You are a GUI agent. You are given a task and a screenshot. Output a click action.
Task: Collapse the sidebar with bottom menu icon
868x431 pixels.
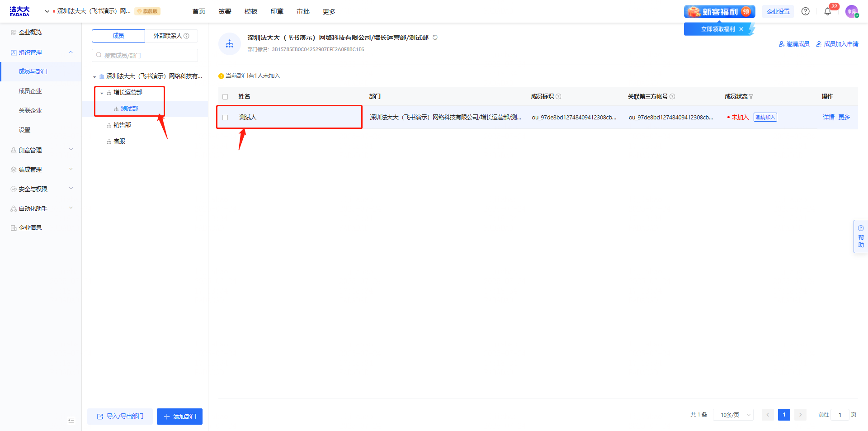(x=71, y=420)
